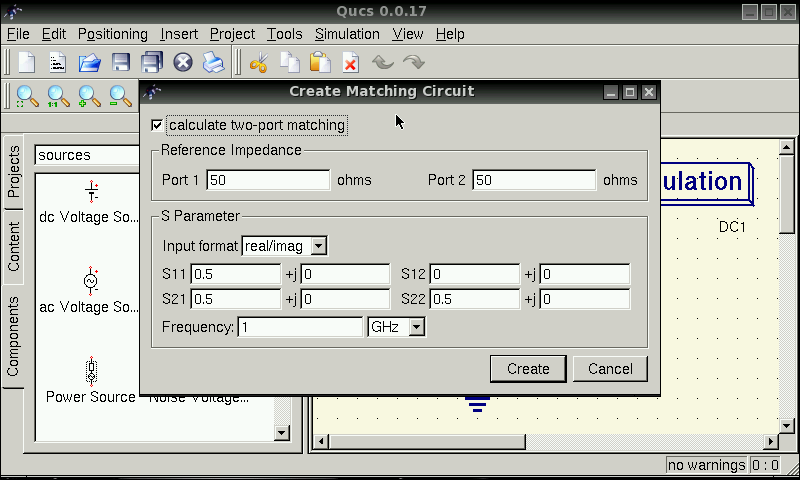Click the zoom 1:1 magnifier icon
Screen dimensions: 800x480
click(58, 96)
